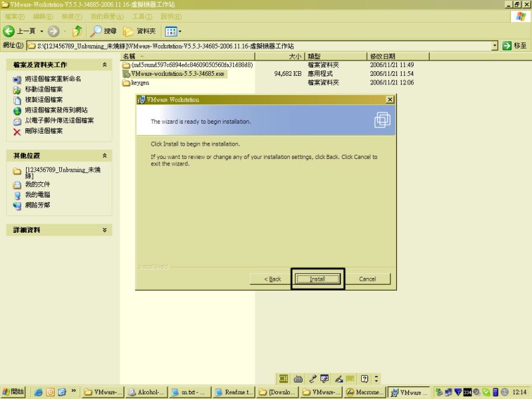The height and width of the screenshot is (399, 532).
Task: Collapse the 其他位置 panel
Action: click(104, 156)
